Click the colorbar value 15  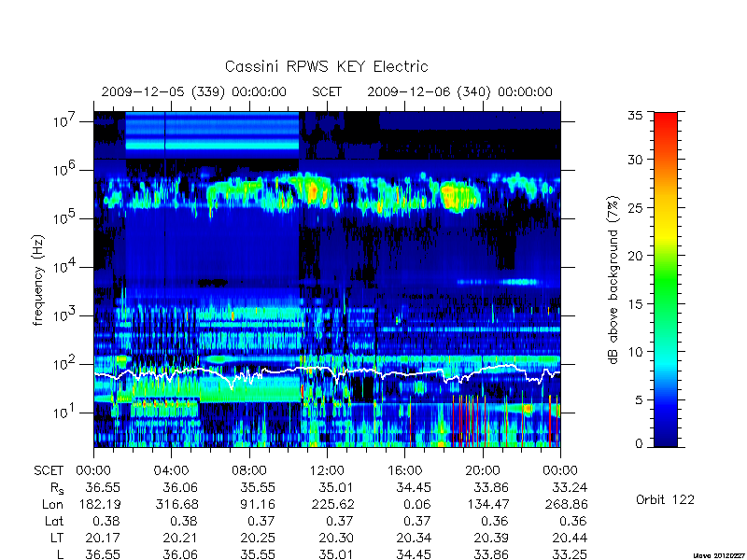tap(635, 303)
